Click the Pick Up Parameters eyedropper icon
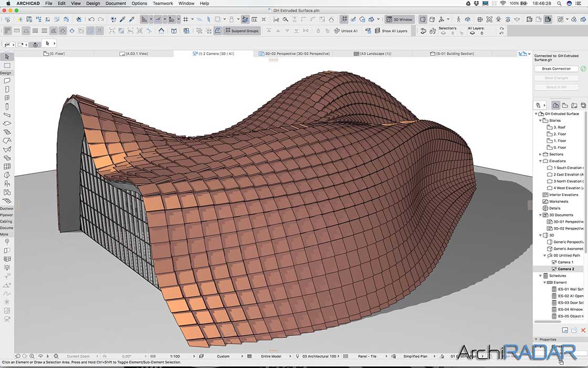The width and height of the screenshot is (588, 368). coord(123,19)
